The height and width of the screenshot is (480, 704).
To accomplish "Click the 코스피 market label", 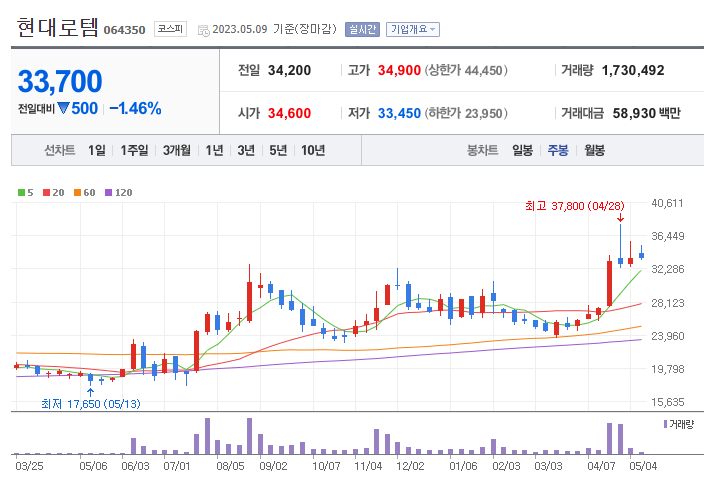I will 170,29.
